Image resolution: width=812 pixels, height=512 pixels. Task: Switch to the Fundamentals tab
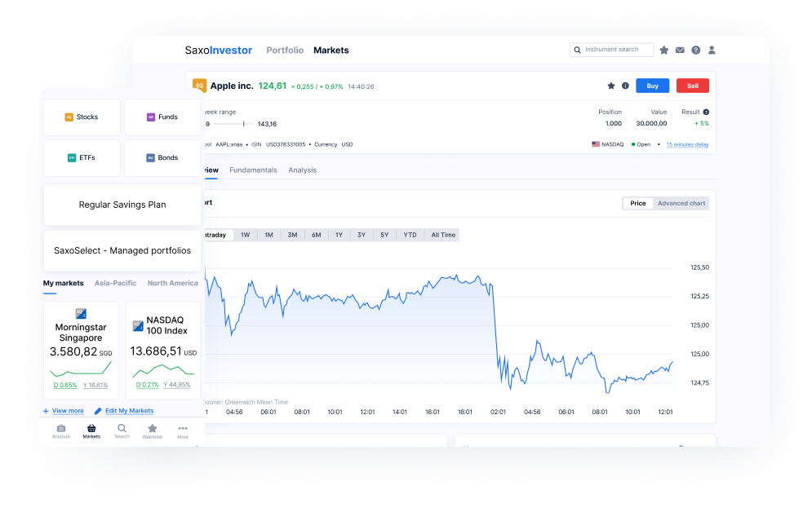coord(253,170)
